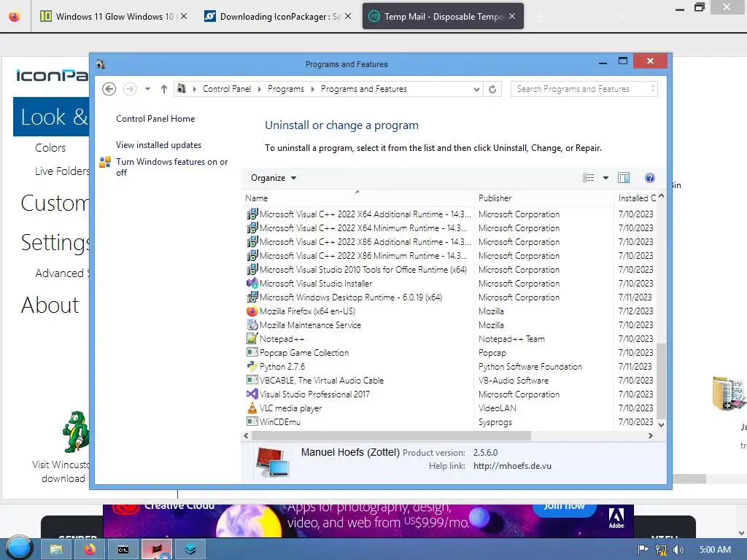This screenshot has height=560, width=747.
Task: Sort by the Installed On column header
Action: click(637, 198)
